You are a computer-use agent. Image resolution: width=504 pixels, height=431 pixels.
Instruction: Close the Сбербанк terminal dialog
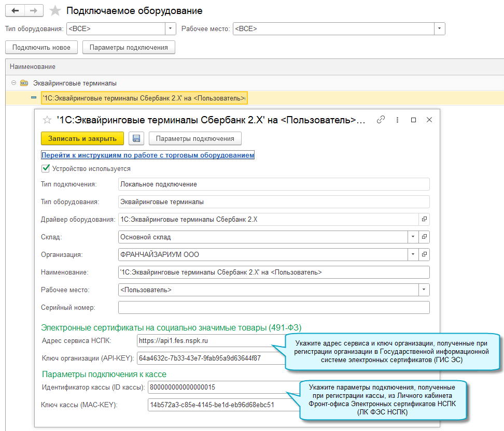[x=429, y=120]
